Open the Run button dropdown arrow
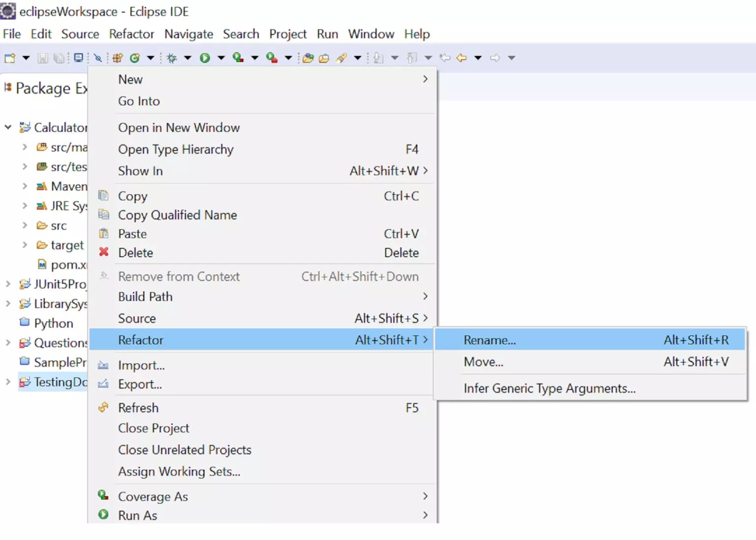The height and width of the screenshot is (540, 756). pyautogui.click(x=221, y=58)
